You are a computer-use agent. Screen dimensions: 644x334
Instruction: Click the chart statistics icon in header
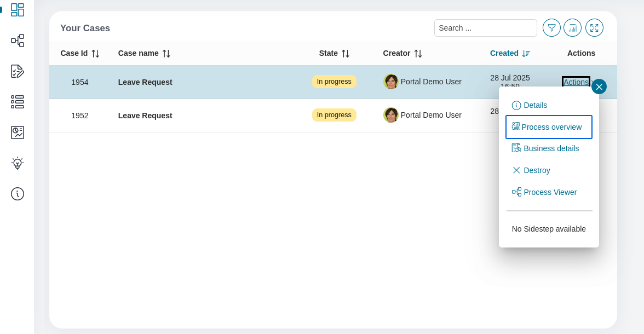[573, 27]
